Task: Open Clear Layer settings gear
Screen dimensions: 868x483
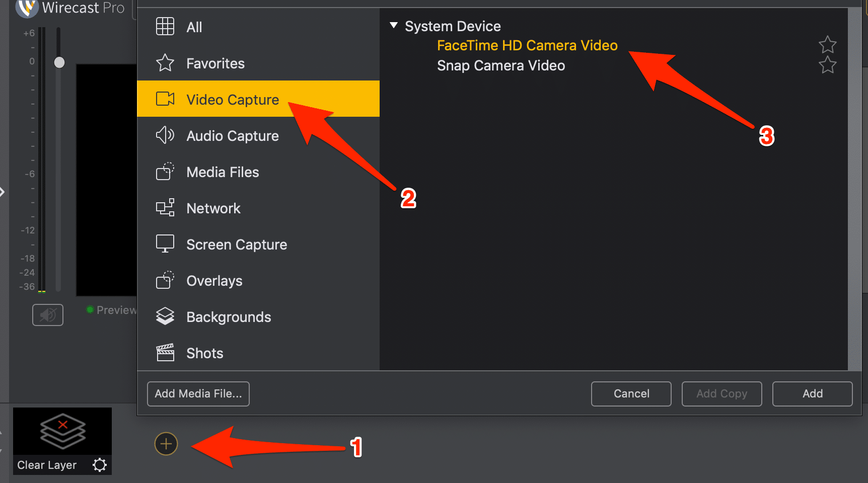Action: [x=100, y=465]
